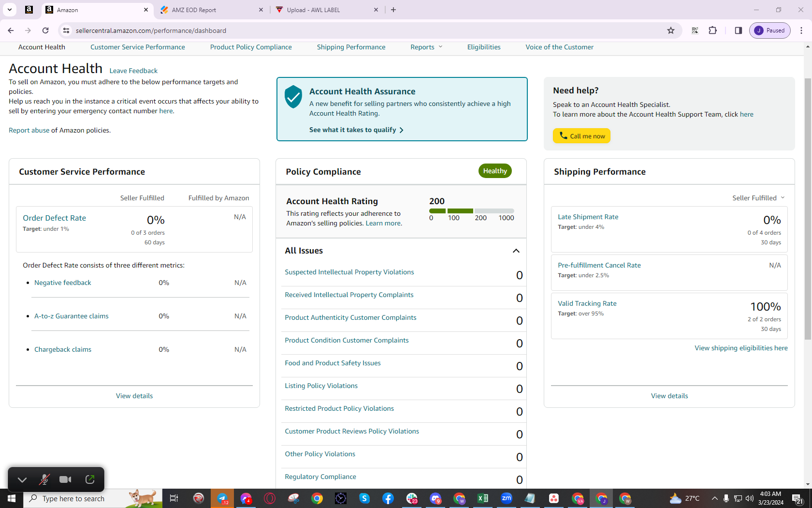Click the page vertical scrollbar
Image resolution: width=812 pixels, height=508 pixels.
pyautogui.click(x=808, y=208)
